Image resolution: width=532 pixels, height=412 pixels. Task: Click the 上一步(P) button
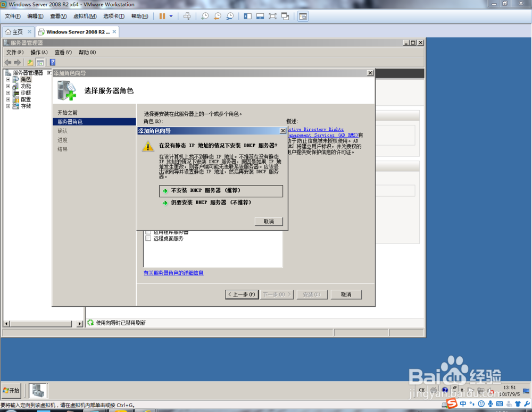(242, 295)
